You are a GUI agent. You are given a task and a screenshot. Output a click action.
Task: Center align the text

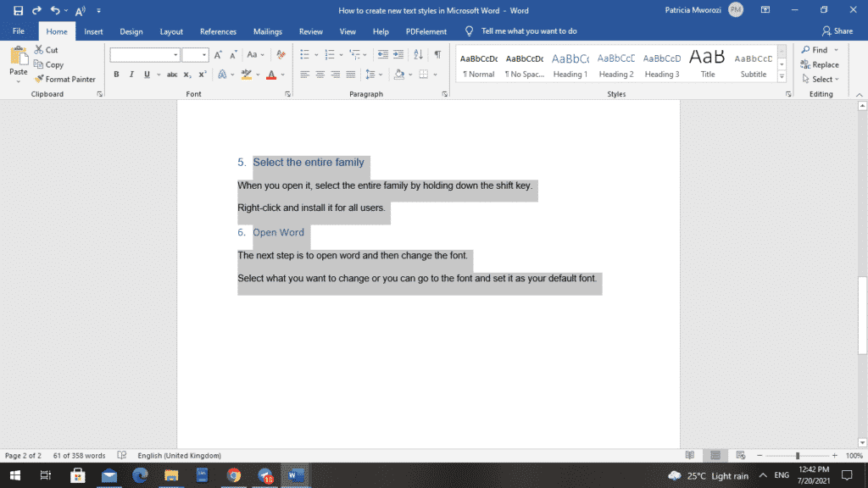click(x=320, y=75)
